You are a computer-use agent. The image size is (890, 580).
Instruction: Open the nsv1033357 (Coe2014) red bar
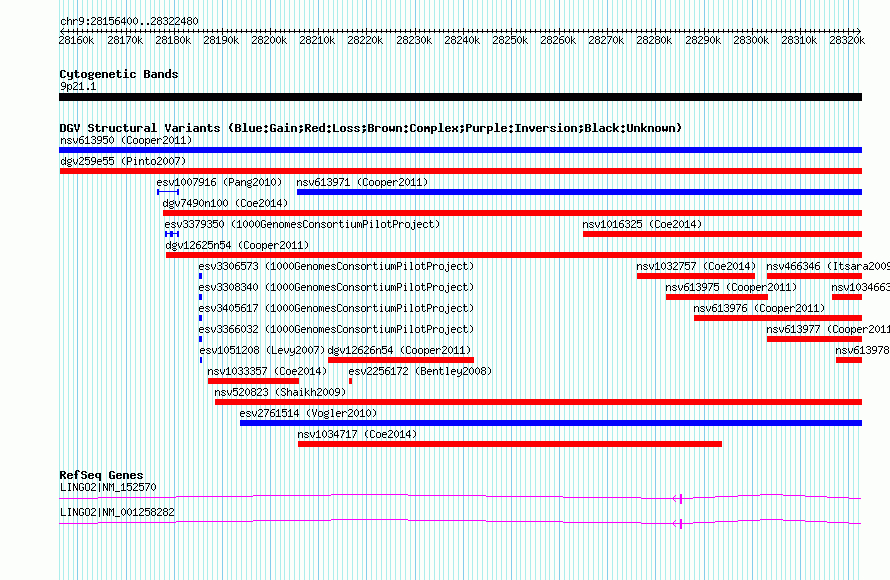click(x=253, y=381)
